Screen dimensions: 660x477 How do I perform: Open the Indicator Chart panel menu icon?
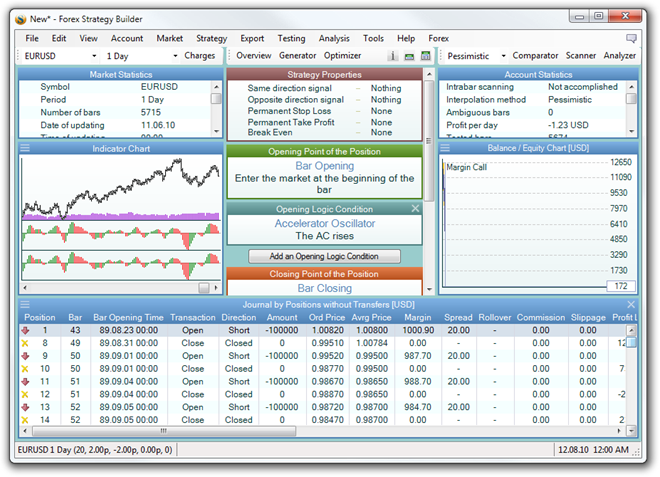coord(25,148)
